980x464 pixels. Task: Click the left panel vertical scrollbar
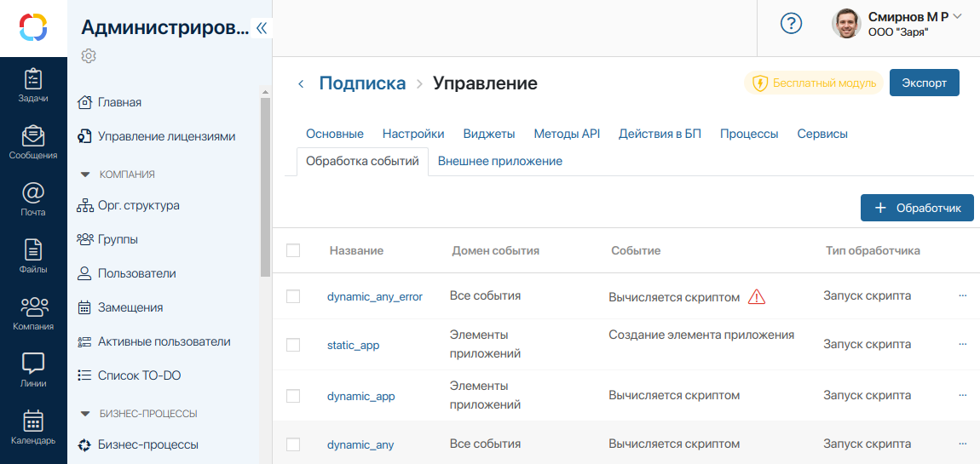[265, 187]
